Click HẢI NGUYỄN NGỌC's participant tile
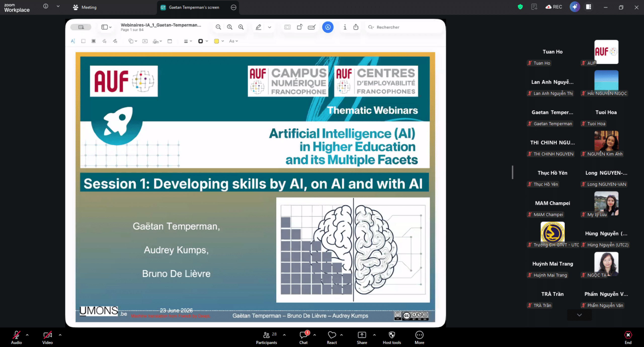Viewport: 644px width, 347px height. click(606, 82)
